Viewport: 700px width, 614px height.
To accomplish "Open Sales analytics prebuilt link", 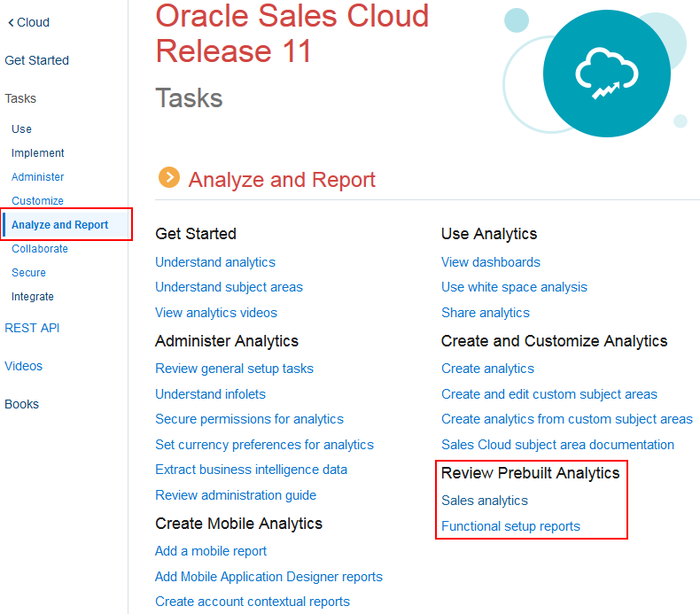I will pyautogui.click(x=485, y=501).
